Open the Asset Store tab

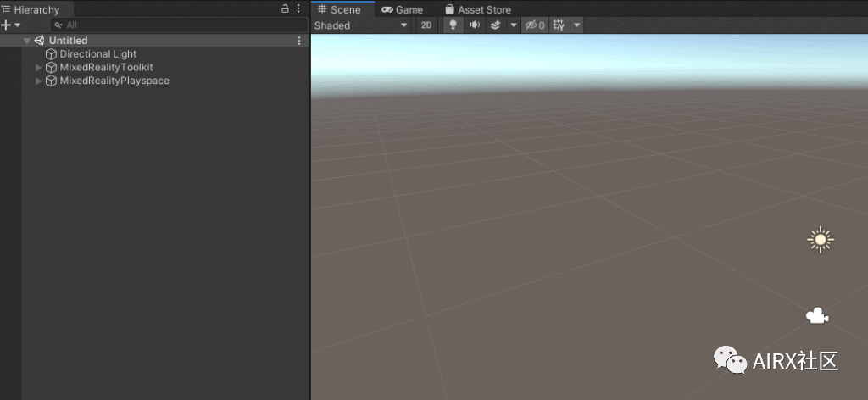[478, 9]
